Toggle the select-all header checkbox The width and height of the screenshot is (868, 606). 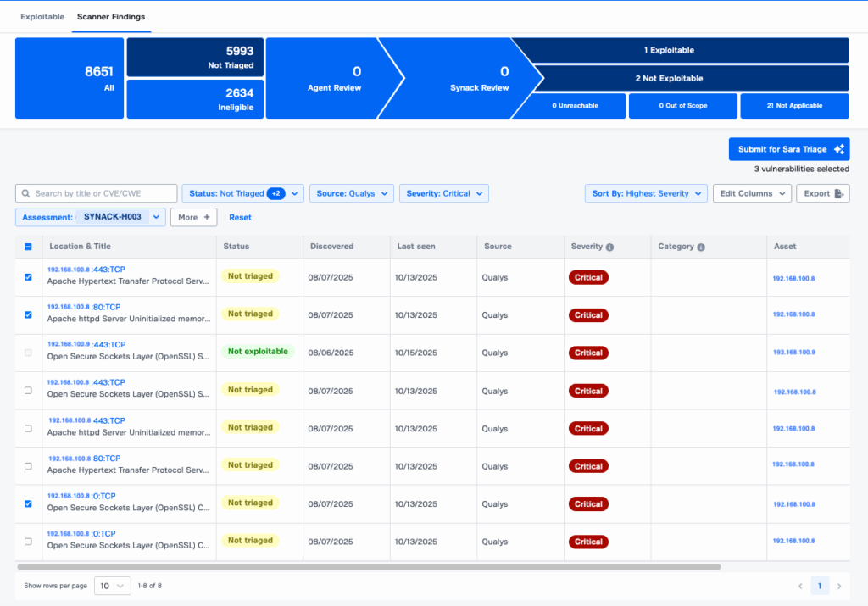pyautogui.click(x=28, y=247)
